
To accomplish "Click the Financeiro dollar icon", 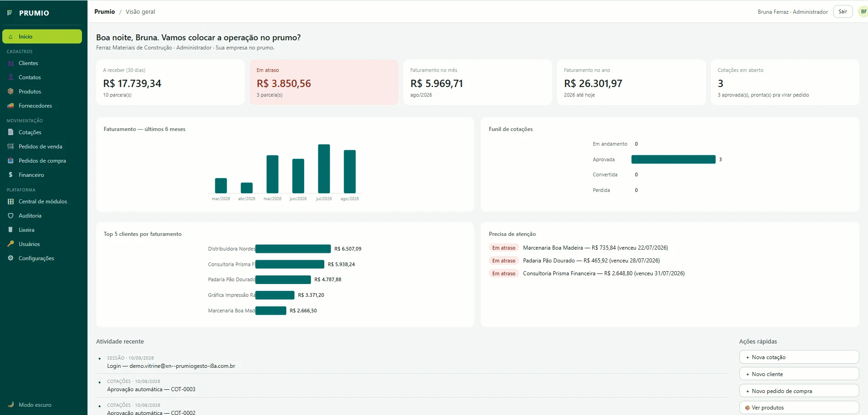I will [11, 175].
